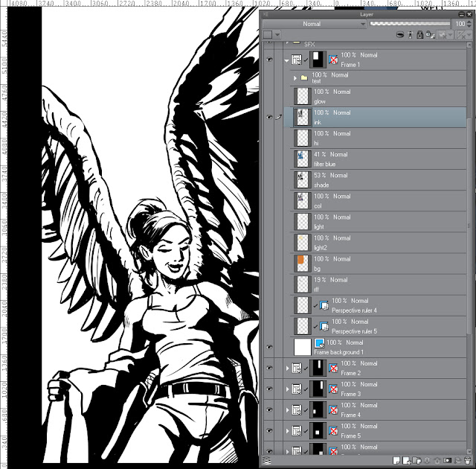Click the Show Ruler icon
The width and height of the screenshot is (476, 469).
click(x=461, y=35)
